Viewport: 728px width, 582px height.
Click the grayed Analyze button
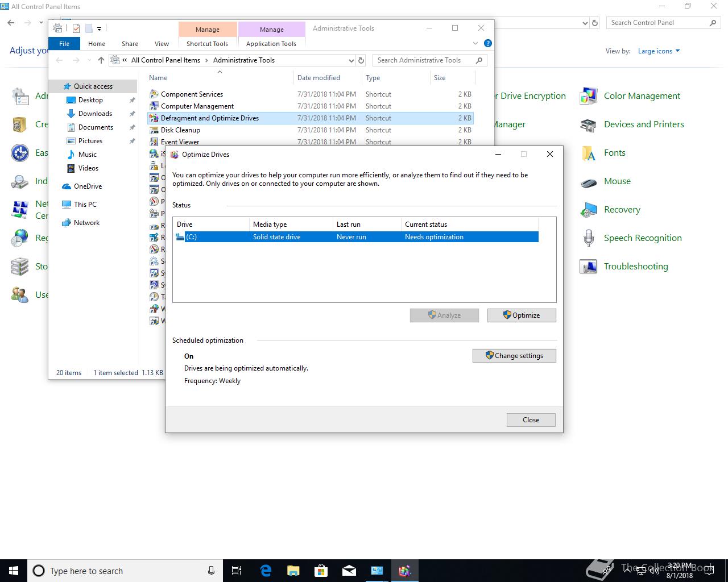pyautogui.click(x=444, y=315)
